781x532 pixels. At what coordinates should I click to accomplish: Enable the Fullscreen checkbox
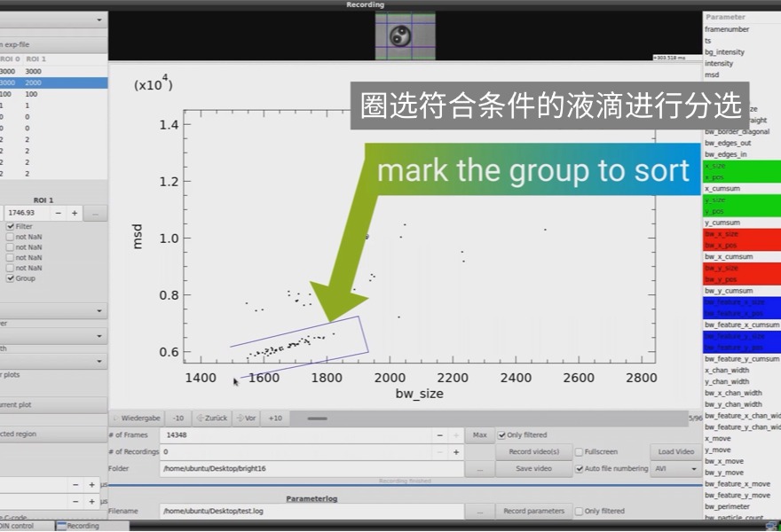pos(579,452)
